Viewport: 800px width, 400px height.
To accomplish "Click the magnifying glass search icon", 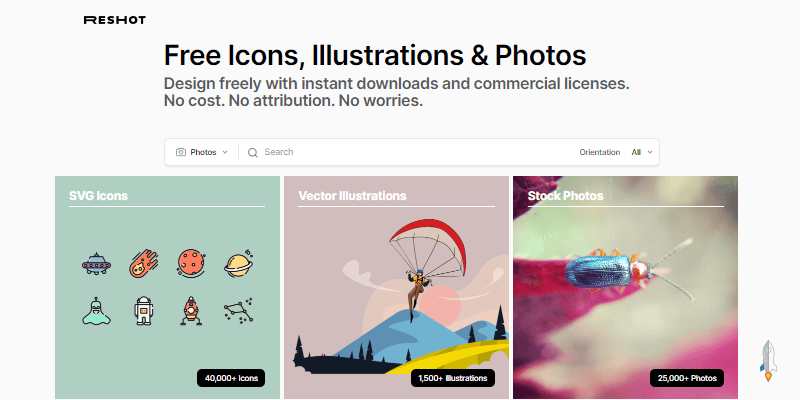I will pyautogui.click(x=253, y=152).
